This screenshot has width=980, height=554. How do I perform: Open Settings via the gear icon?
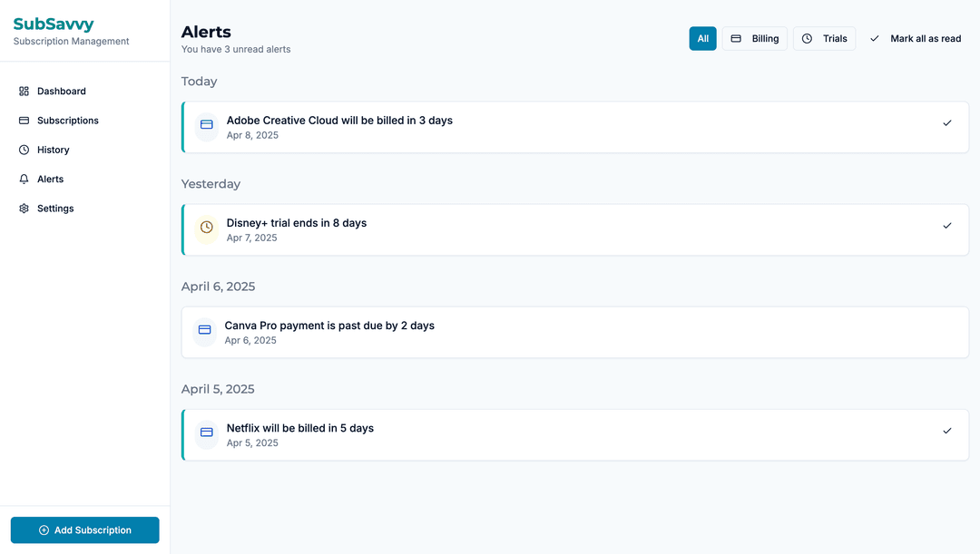pos(23,208)
